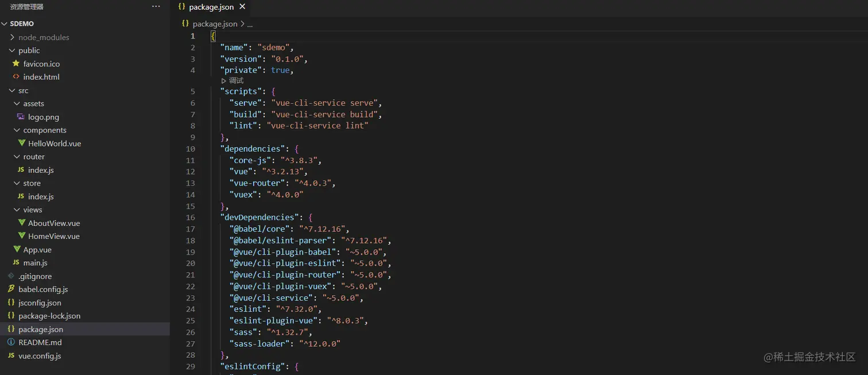
Task: Click the "@vue/cli-plugin-router" key
Action: tap(285, 275)
